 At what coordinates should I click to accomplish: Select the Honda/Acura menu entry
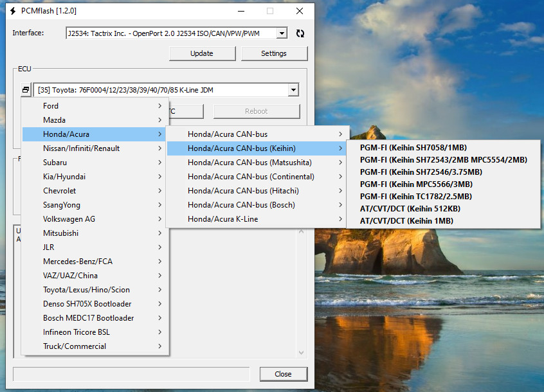click(x=95, y=134)
